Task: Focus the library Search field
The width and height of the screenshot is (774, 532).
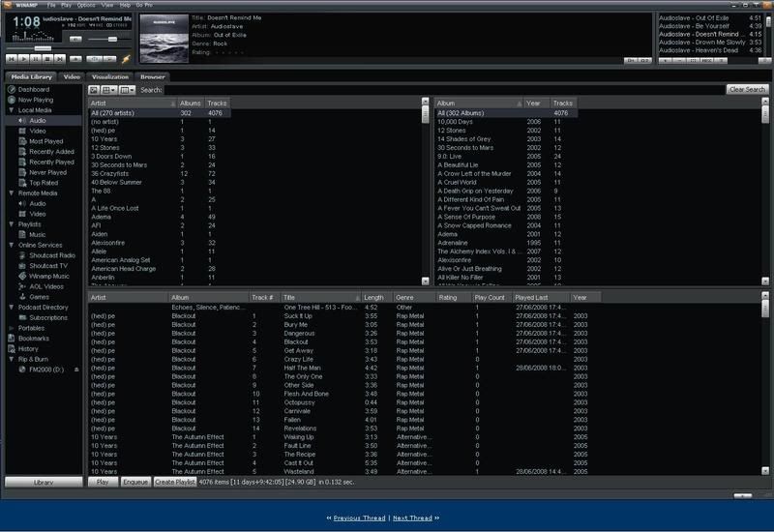Action: 444,90
